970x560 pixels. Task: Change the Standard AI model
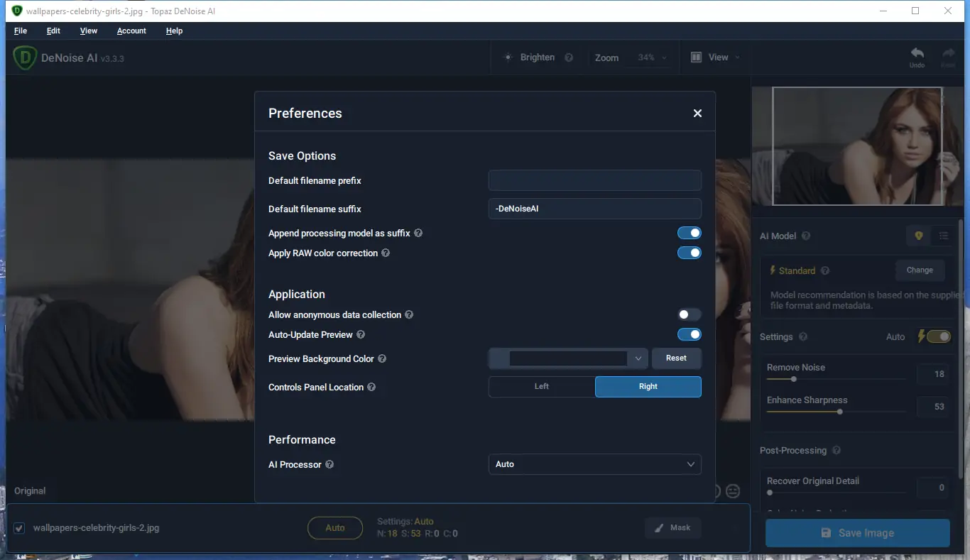coord(920,270)
